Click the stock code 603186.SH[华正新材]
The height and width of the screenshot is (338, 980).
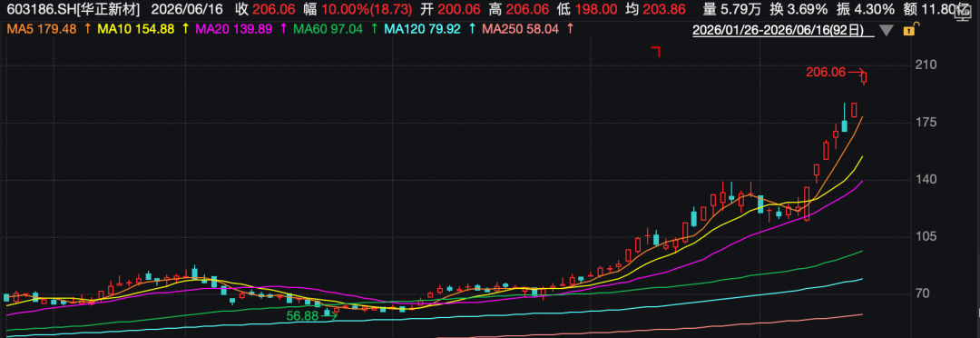click(x=73, y=10)
